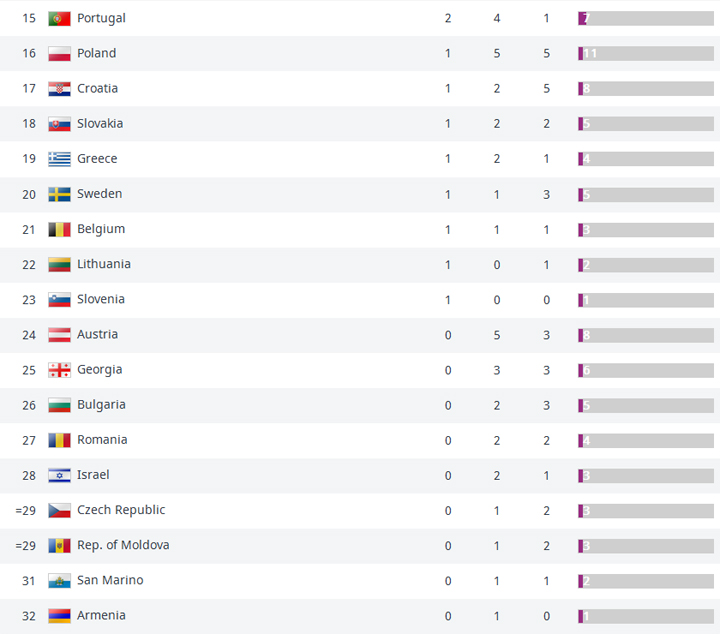Click the Croatia flag icon
The image size is (720, 634).
59,89
